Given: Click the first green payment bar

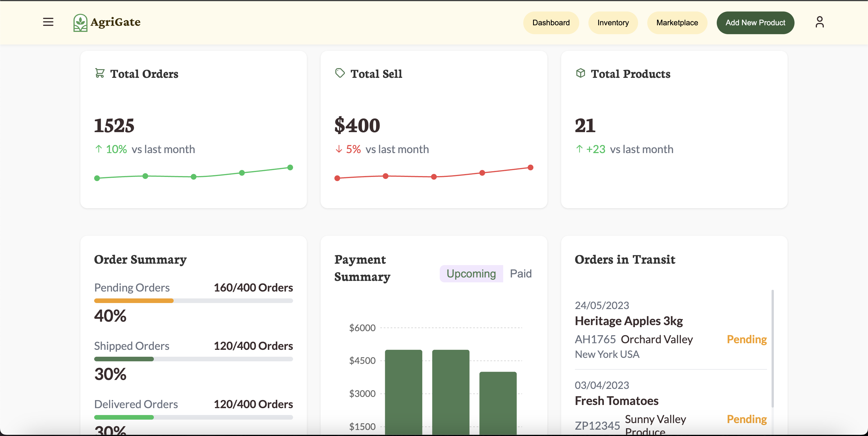Looking at the screenshot, I should coord(403,391).
